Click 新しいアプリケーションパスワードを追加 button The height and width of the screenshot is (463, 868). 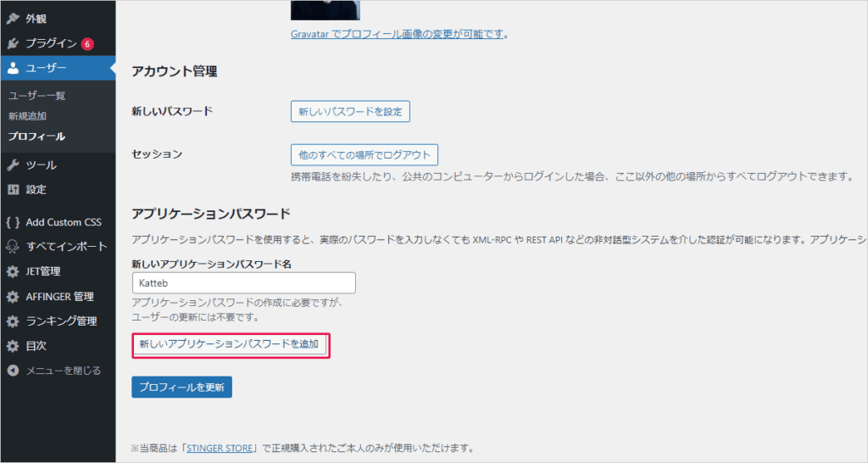(x=229, y=344)
